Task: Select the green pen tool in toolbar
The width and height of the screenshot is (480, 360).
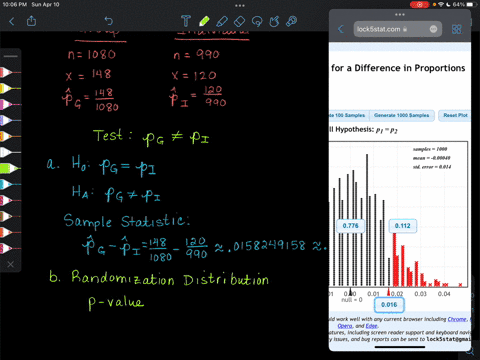Action: (204, 21)
